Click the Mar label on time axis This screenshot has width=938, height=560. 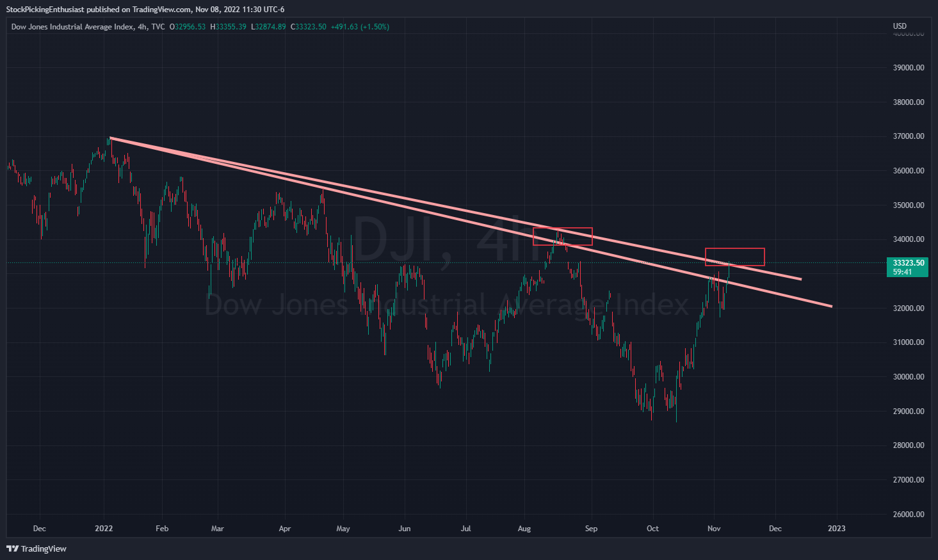(x=218, y=529)
